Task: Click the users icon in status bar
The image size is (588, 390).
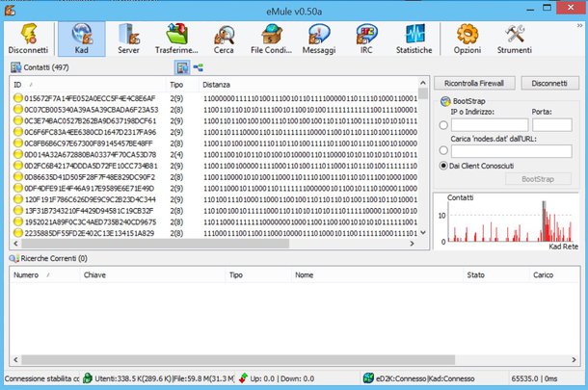Action: coord(88,378)
